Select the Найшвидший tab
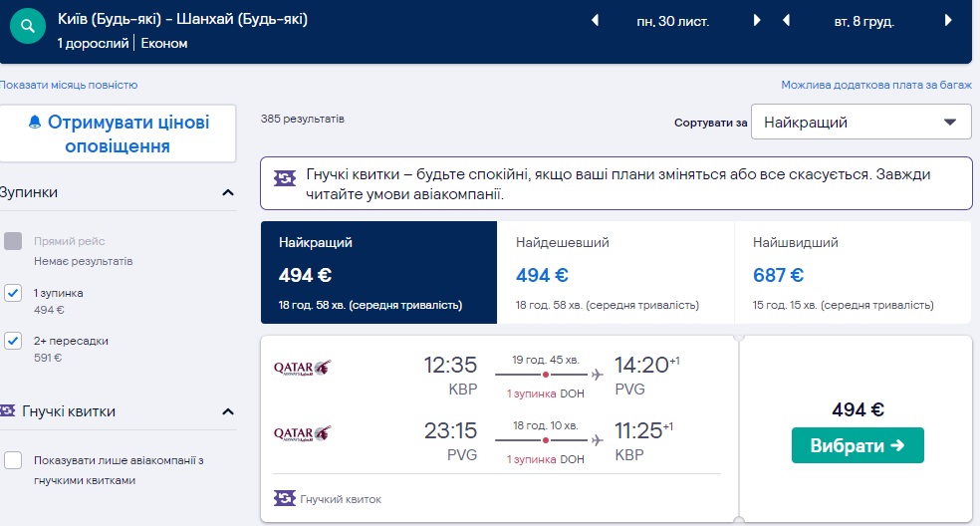 pos(852,273)
